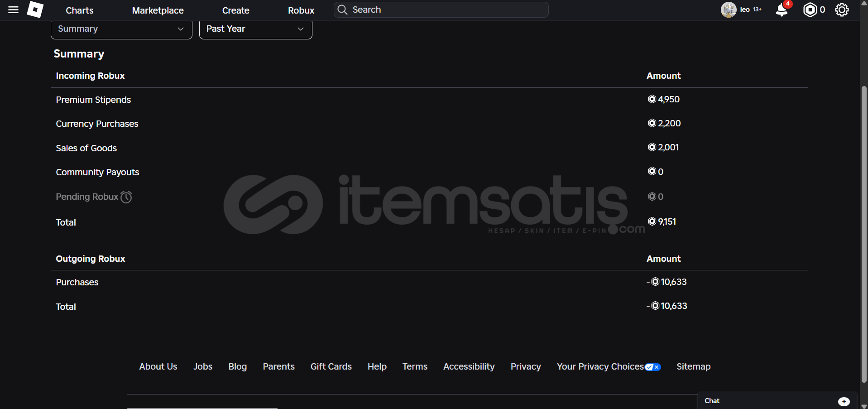Click the -10,633 Purchases amount
Viewport: 868px width, 409px height.
(x=667, y=282)
